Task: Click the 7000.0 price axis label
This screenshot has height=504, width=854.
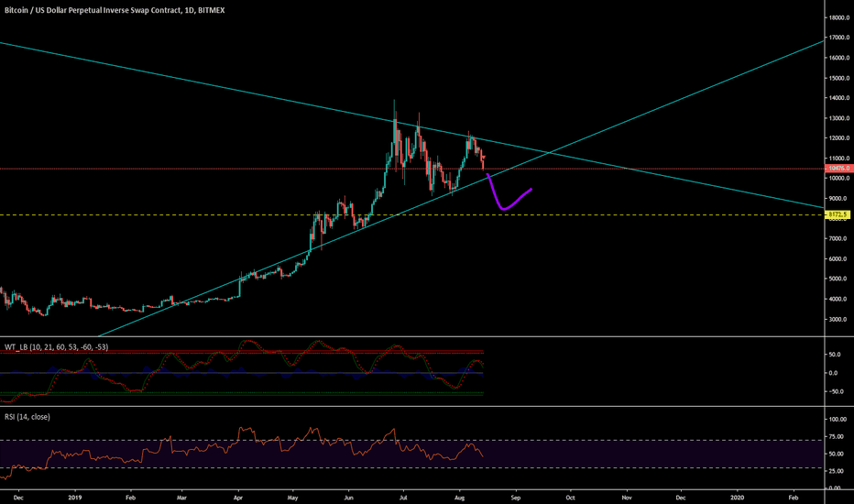Action: (x=838, y=238)
